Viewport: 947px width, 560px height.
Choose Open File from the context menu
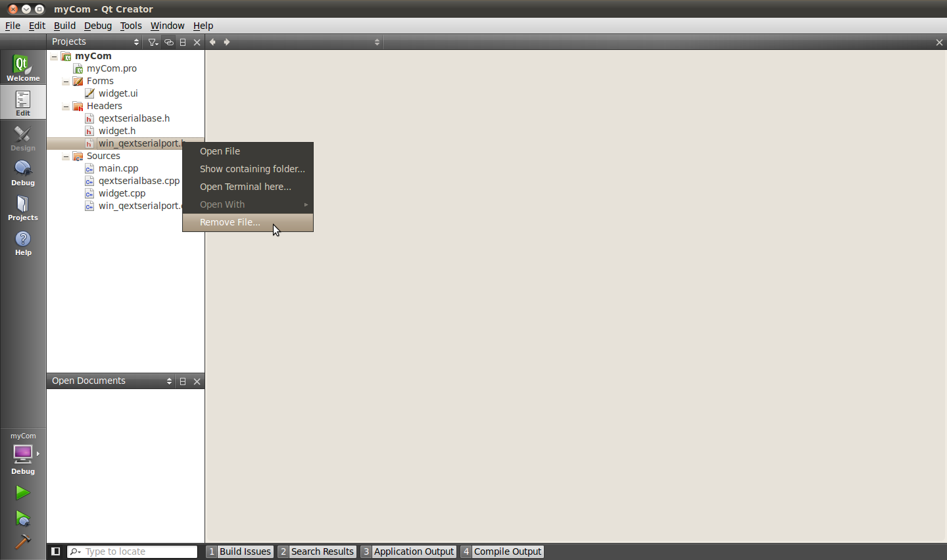(x=248, y=151)
